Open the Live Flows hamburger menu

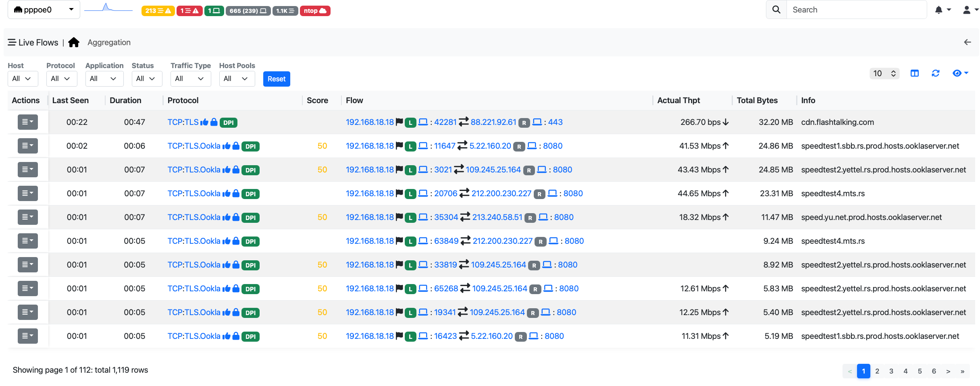[x=12, y=42]
